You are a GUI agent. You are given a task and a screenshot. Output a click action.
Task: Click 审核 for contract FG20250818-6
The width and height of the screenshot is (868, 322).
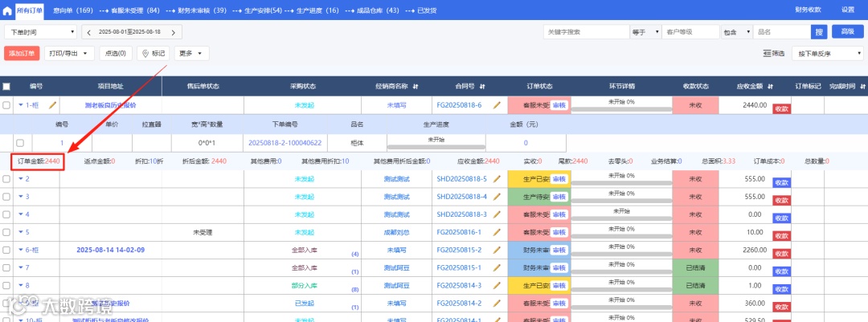pos(559,105)
